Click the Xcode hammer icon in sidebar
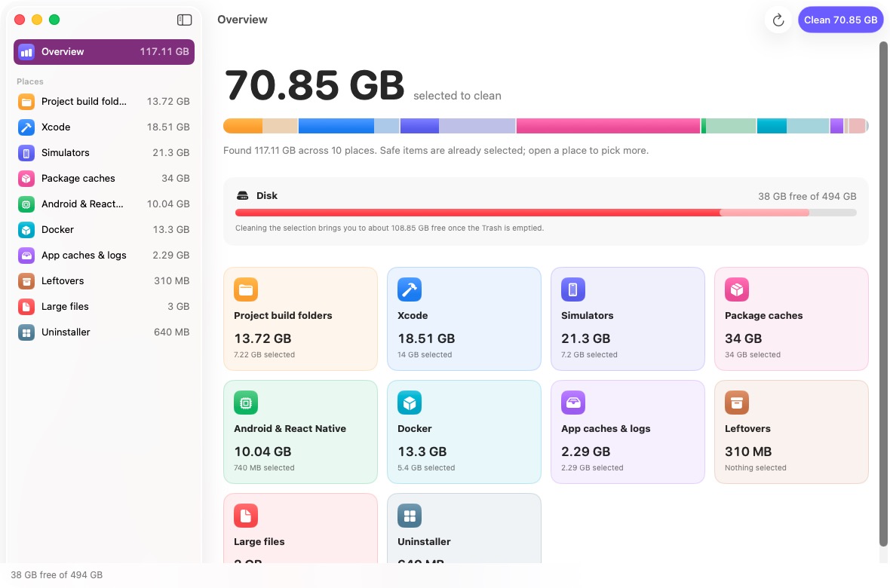Image resolution: width=890 pixels, height=588 pixels. (x=26, y=127)
